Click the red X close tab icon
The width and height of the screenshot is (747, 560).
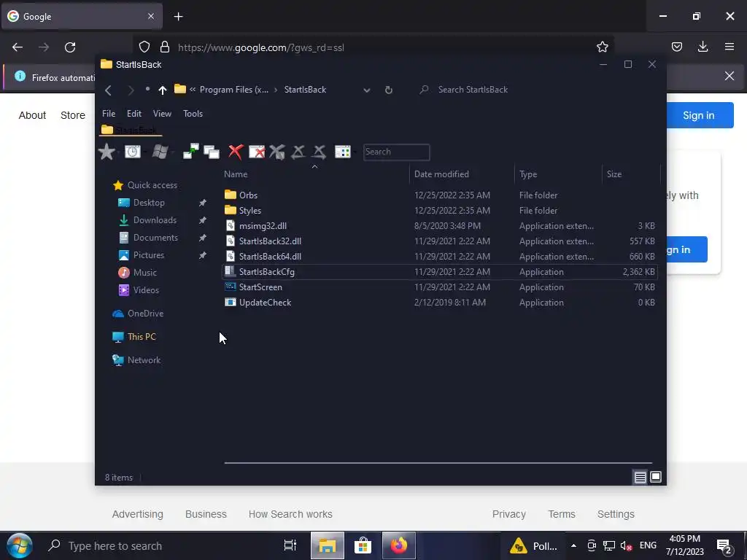[x=236, y=152]
